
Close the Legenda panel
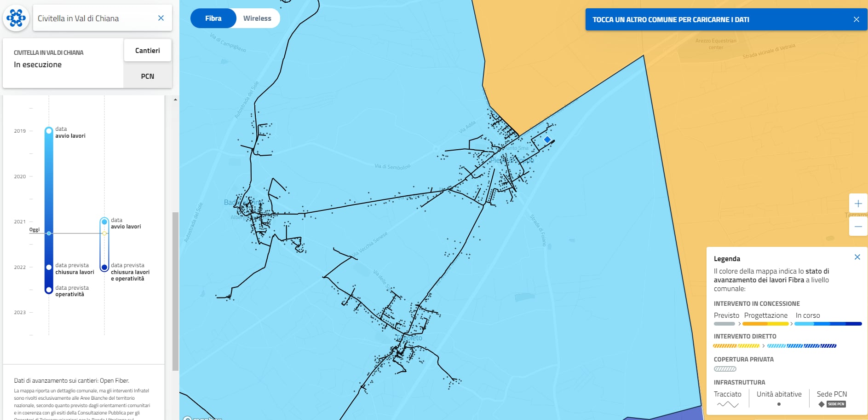[857, 257]
